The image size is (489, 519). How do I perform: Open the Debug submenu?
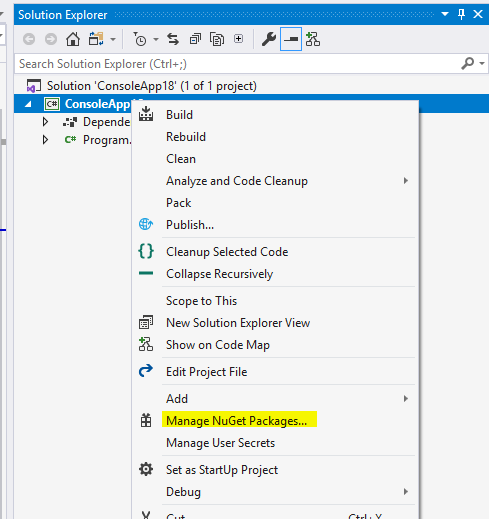183,492
